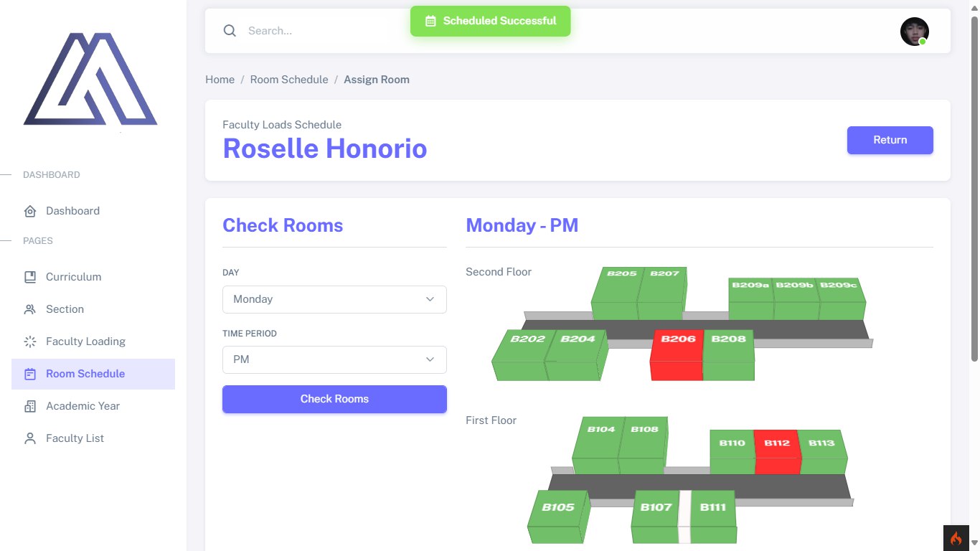Click the Faculty List person icon
The height and width of the screenshot is (551, 980).
[x=30, y=438]
